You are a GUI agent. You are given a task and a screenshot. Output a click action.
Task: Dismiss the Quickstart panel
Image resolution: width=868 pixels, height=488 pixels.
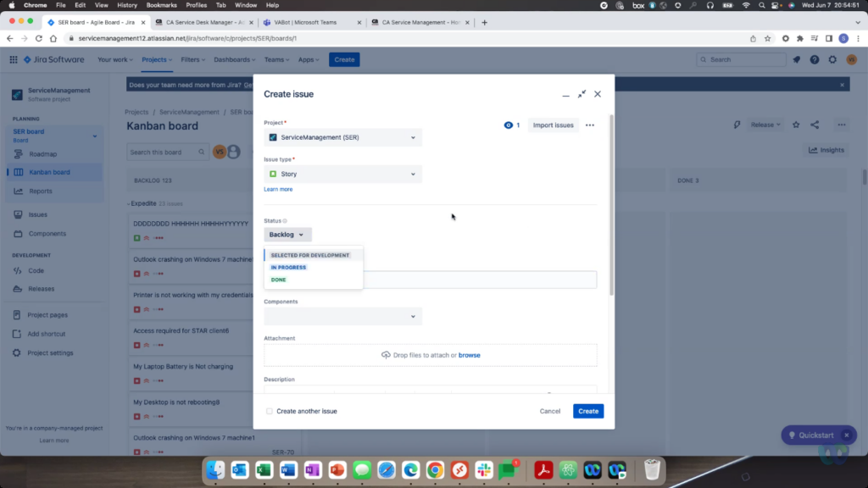click(x=847, y=435)
